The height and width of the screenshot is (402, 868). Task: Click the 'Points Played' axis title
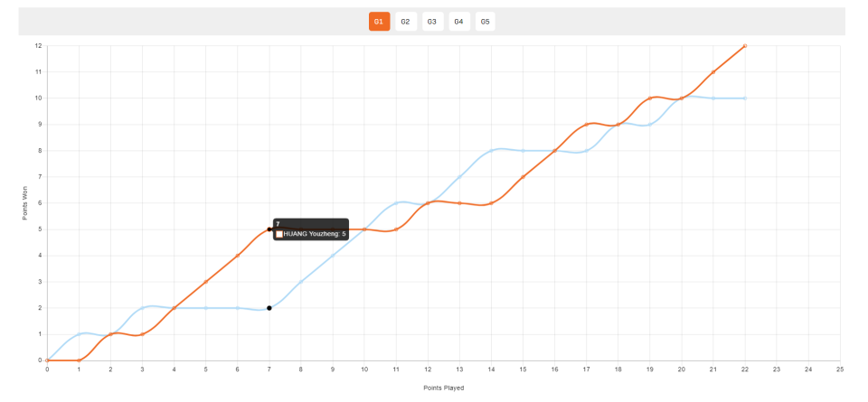443,388
